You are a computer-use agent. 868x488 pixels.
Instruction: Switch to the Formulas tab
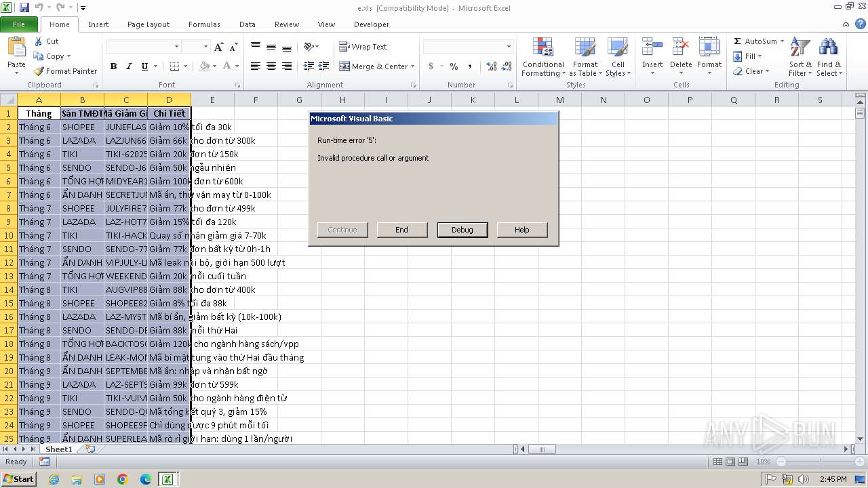click(x=204, y=24)
